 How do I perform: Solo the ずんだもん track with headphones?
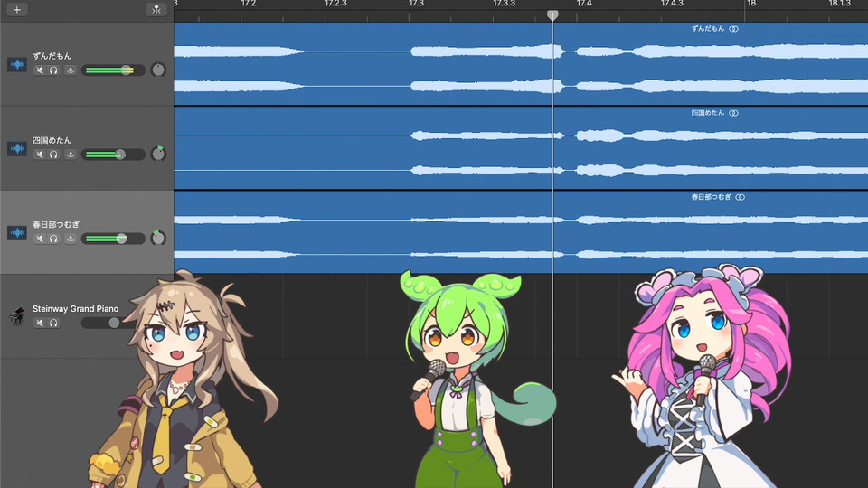(53, 70)
